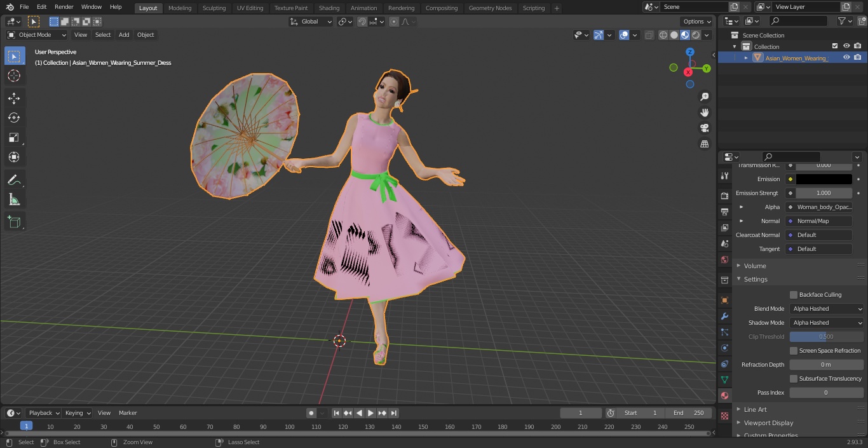The image size is (868, 448).
Task: Expand the Asian_Women_Wearing object tree row
Action: (x=746, y=58)
